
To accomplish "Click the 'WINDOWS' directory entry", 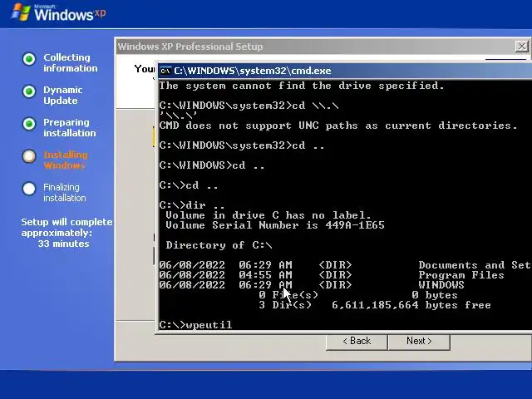I will point(441,285).
